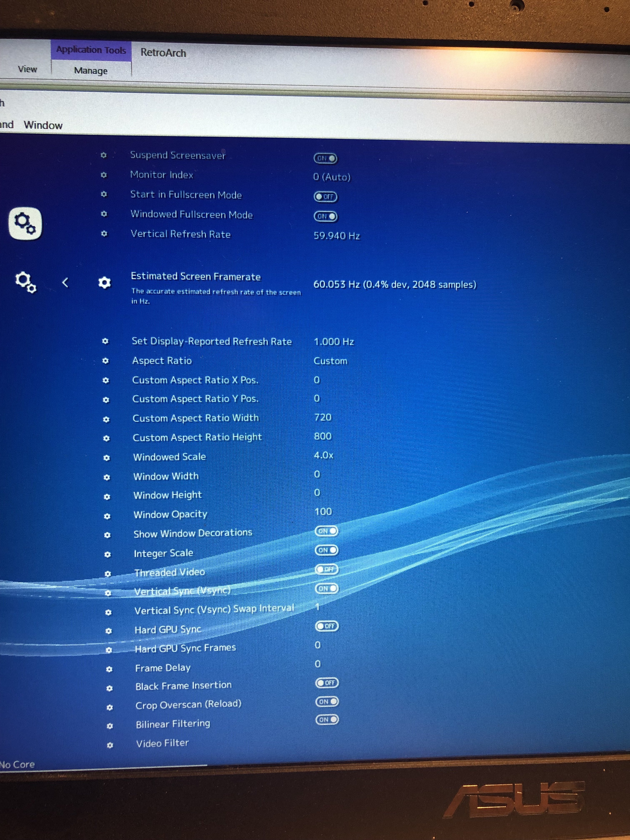Click the gear icon beside Integer Scale

(107, 555)
